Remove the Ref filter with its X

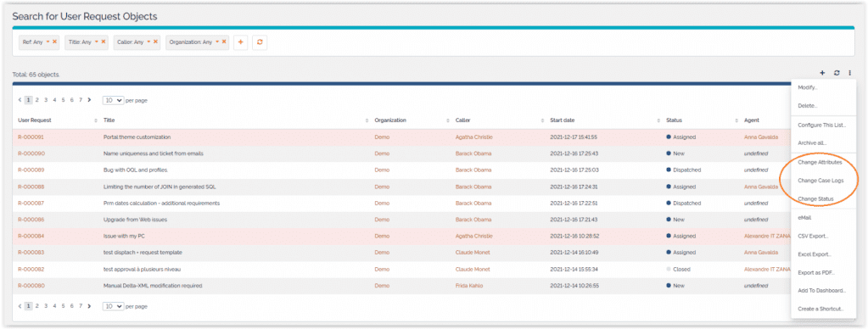[55, 42]
